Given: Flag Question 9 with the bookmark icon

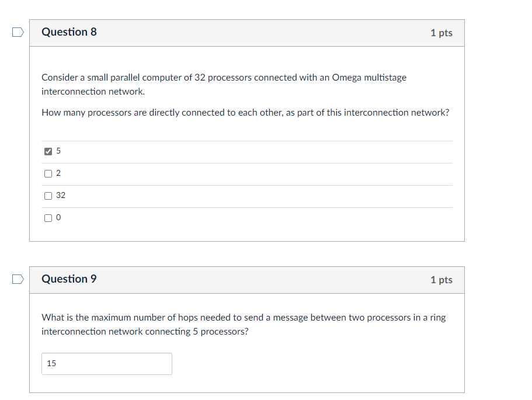Looking at the screenshot, I should click(18, 280).
